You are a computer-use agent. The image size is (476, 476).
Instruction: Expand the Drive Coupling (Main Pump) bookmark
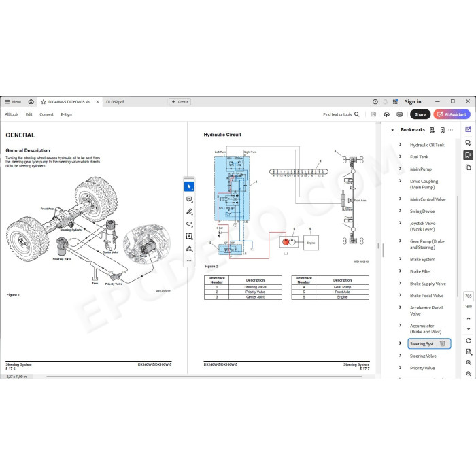tap(400, 181)
